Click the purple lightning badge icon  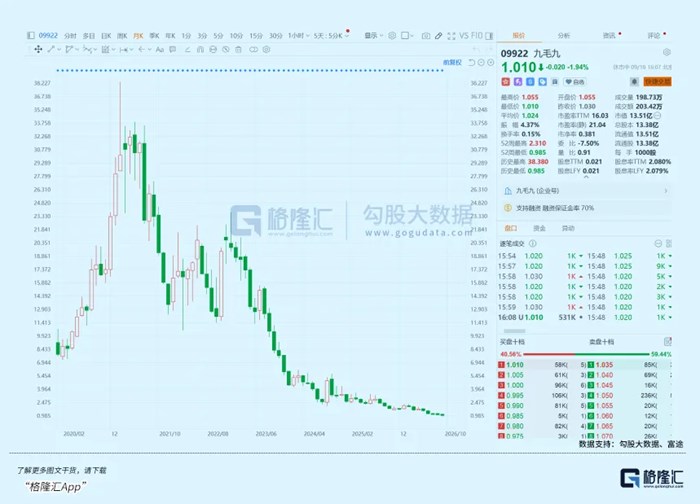pos(518,82)
